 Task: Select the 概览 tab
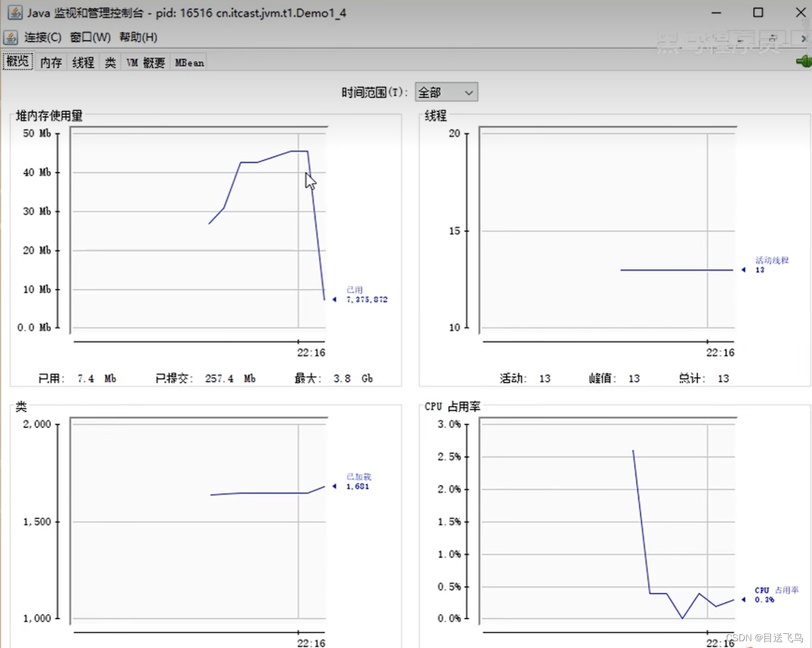pyautogui.click(x=18, y=61)
